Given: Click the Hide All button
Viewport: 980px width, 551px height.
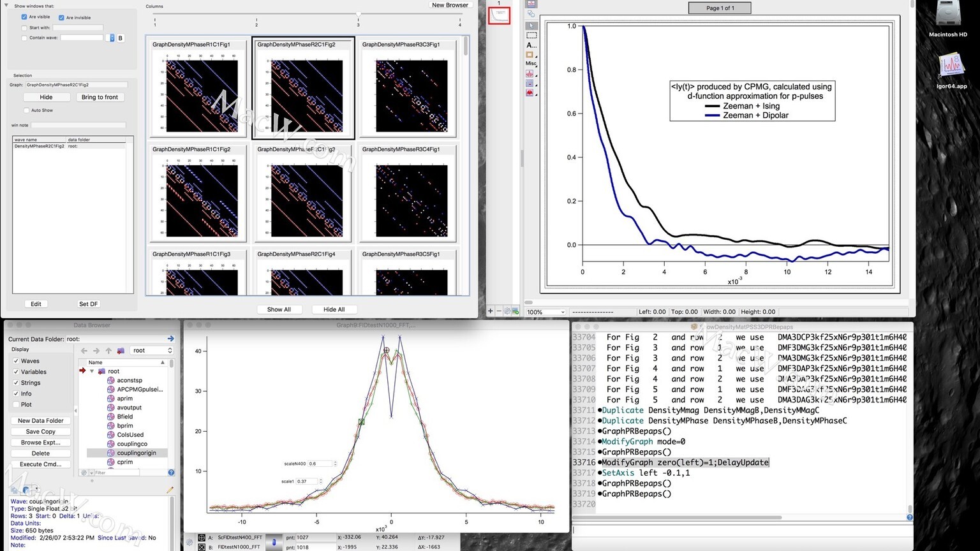Looking at the screenshot, I should (334, 309).
